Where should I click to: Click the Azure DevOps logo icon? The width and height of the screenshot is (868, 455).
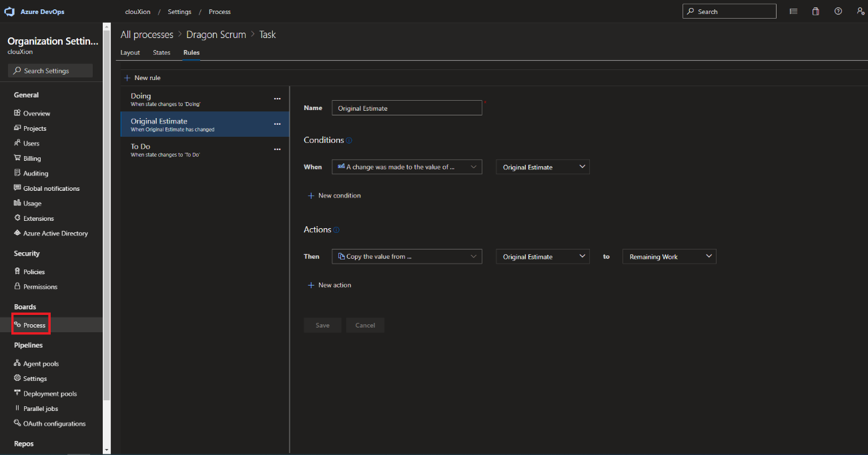point(9,11)
